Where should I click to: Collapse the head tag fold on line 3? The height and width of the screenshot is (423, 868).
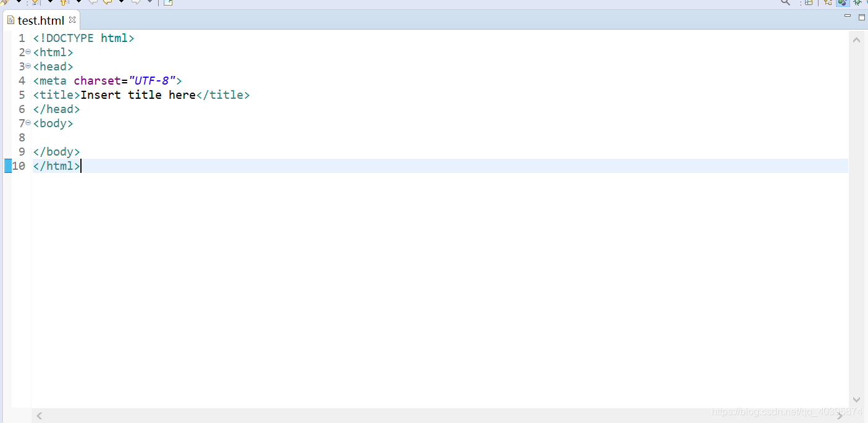tap(28, 66)
